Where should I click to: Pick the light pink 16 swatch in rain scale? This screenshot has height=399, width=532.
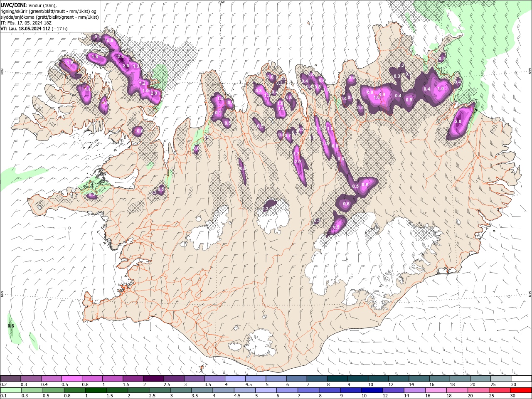(x=436, y=390)
